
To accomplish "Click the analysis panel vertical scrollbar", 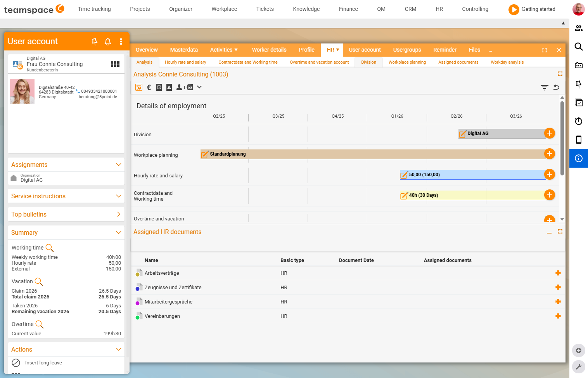I will tap(562, 138).
